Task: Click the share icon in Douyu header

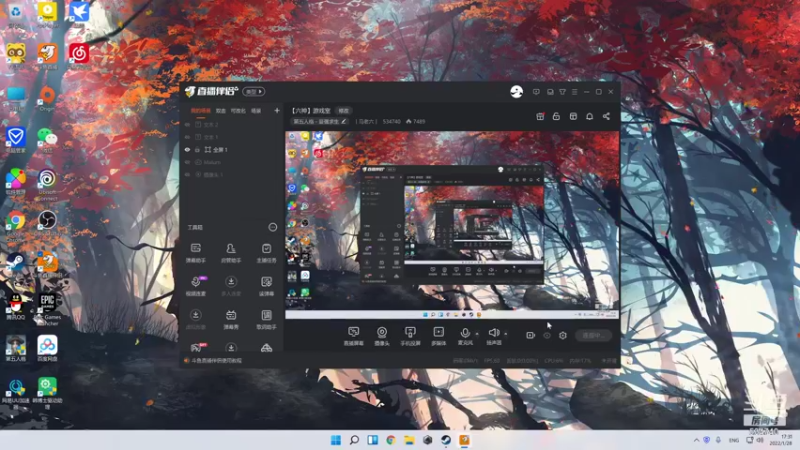Action: click(606, 116)
